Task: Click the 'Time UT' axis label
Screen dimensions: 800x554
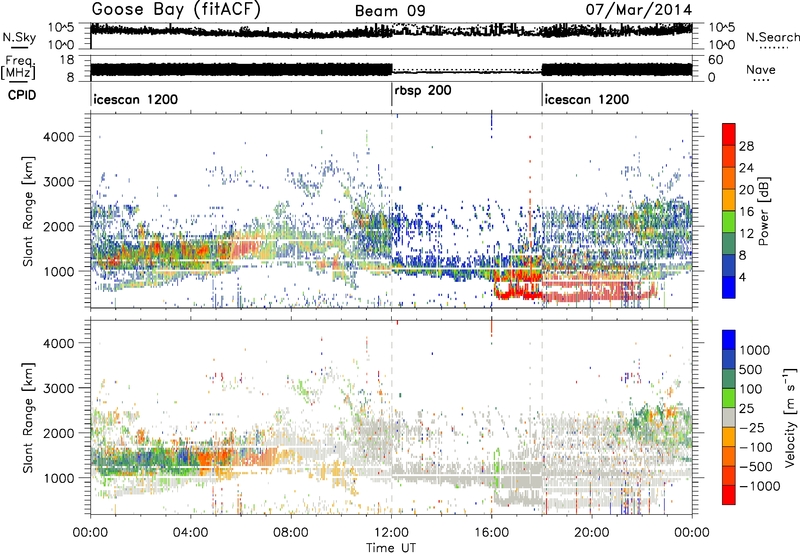Action: coord(391,548)
